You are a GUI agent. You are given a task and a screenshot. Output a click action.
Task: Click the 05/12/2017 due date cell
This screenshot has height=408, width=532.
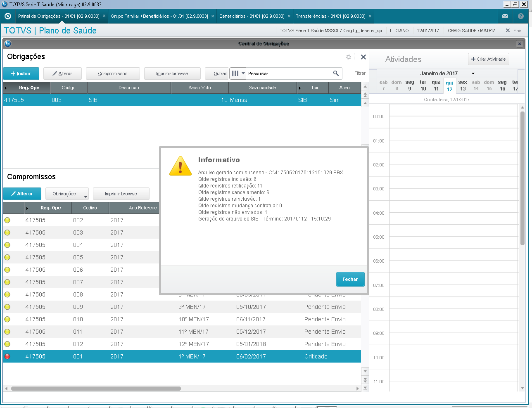251,332
